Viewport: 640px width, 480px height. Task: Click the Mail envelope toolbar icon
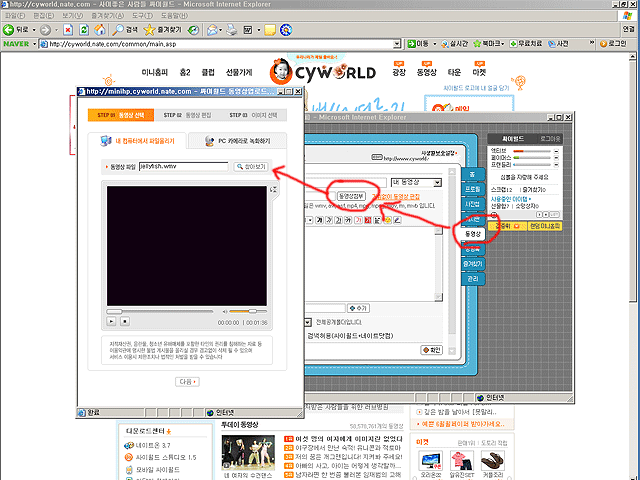pyautogui.click(x=212, y=30)
